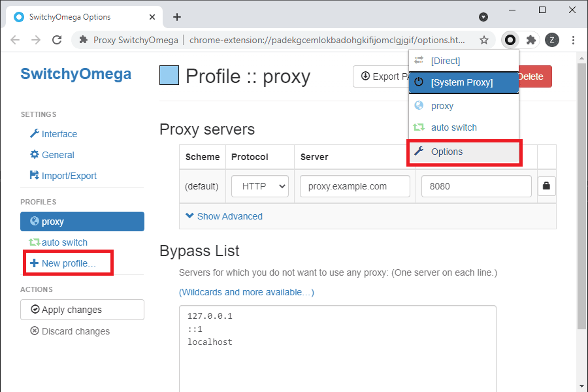The width and height of the screenshot is (588, 392).
Task: Click the globe icon next to popup proxy
Action: pos(419,105)
